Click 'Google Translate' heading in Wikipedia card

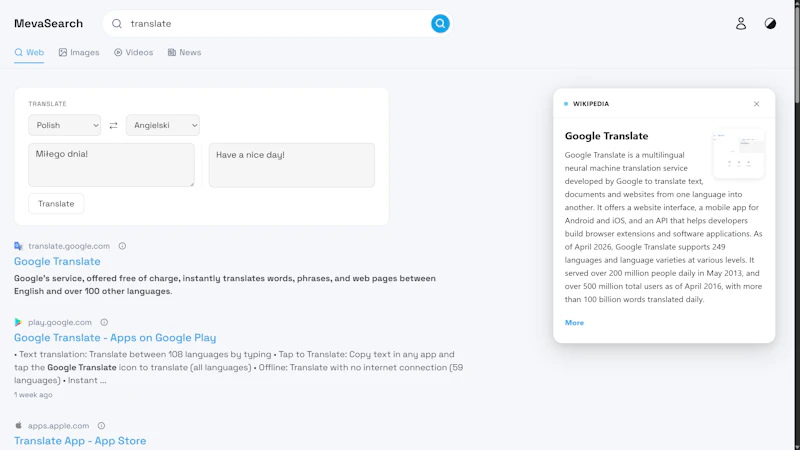pyautogui.click(x=606, y=136)
